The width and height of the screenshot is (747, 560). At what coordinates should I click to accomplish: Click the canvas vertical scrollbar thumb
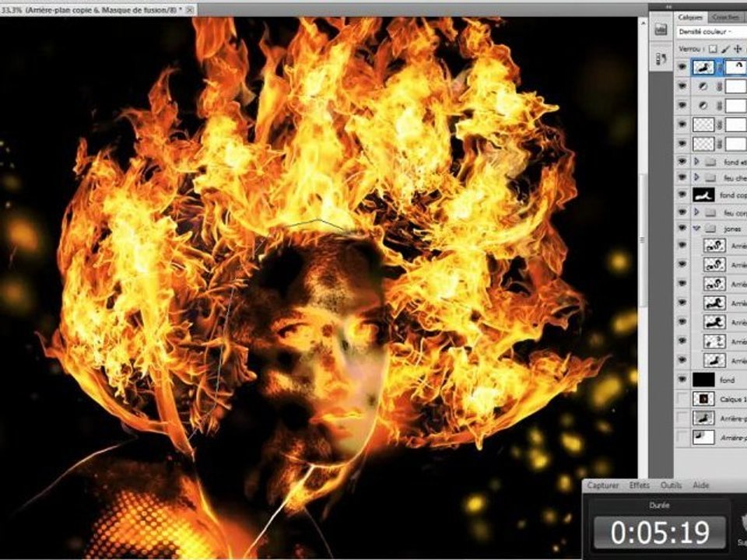point(643,240)
